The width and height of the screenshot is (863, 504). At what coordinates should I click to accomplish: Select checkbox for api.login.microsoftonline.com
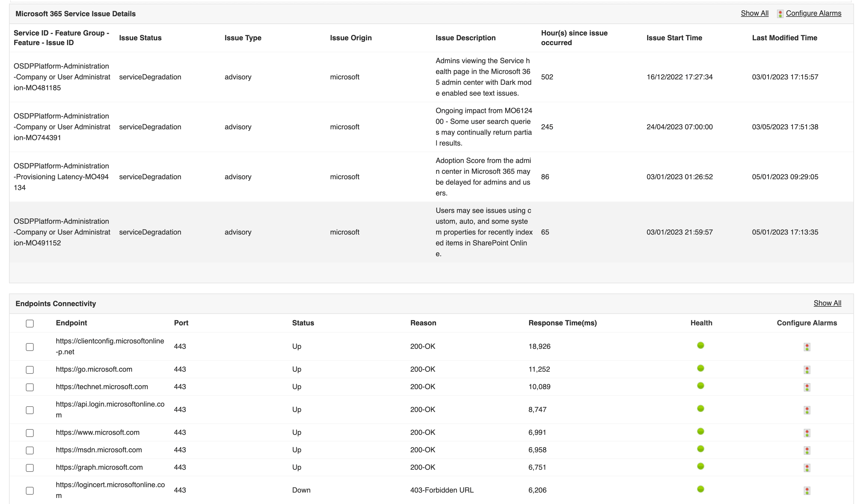[30, 410]
